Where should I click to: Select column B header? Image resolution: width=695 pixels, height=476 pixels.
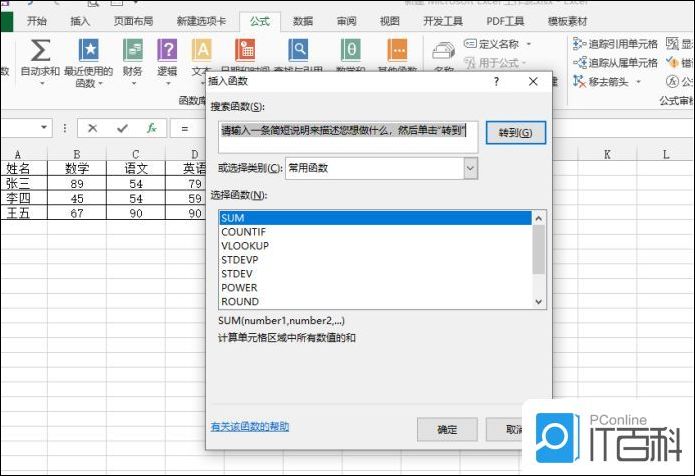77,154
